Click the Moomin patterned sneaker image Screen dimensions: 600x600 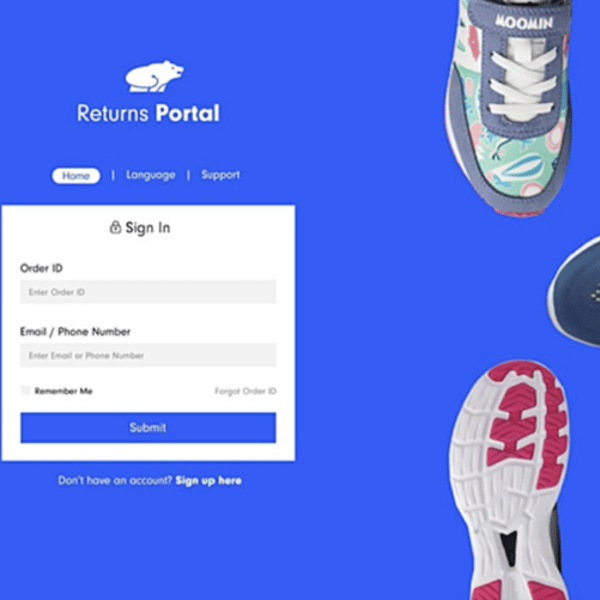(x=510, y=106)
